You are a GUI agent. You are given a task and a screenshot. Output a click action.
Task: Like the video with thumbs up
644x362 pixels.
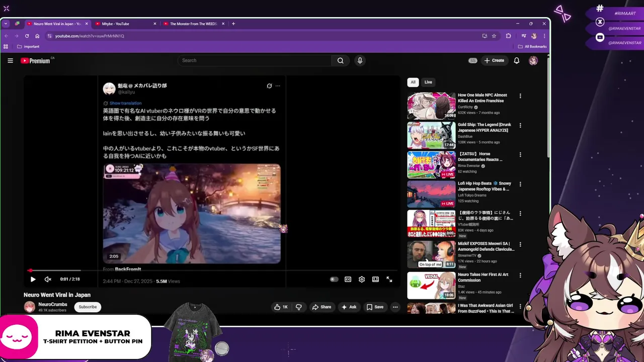281,307
